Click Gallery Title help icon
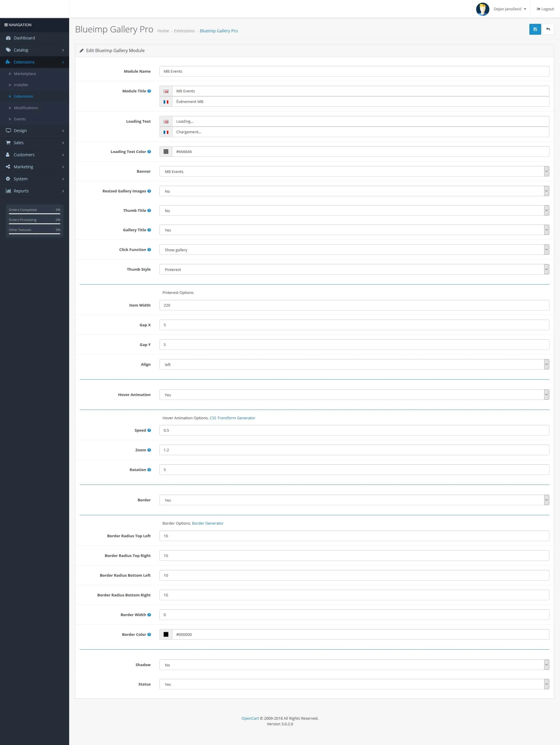This screenshot has height=745, width=560. click(x=149, y=230)
